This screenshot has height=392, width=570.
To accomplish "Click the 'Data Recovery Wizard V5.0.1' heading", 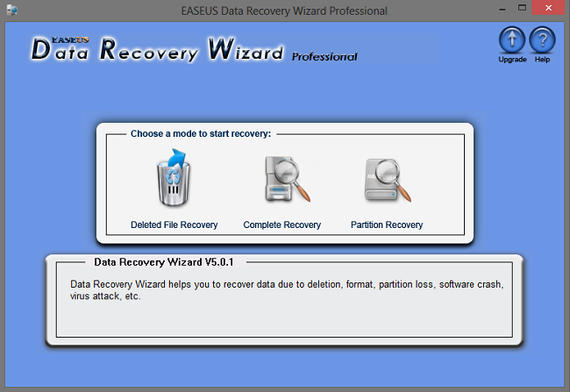I will pyautogui.click(x=164, y=262).
